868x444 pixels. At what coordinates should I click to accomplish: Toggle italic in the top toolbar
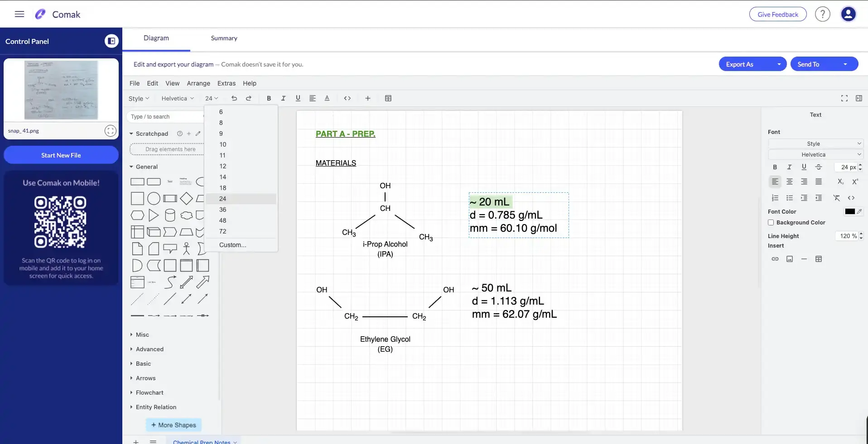click(283, 98)
